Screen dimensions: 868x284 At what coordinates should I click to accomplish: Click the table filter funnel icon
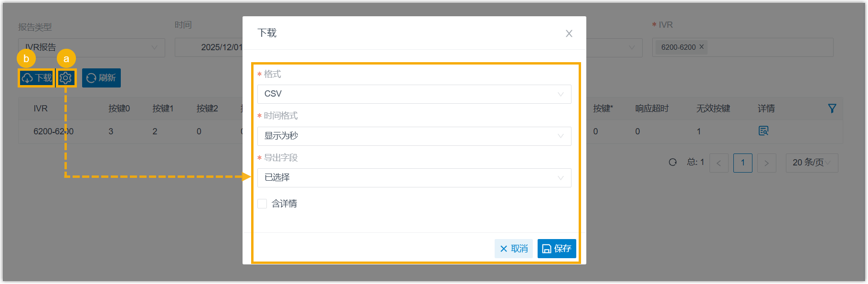(x=832, y=109)
